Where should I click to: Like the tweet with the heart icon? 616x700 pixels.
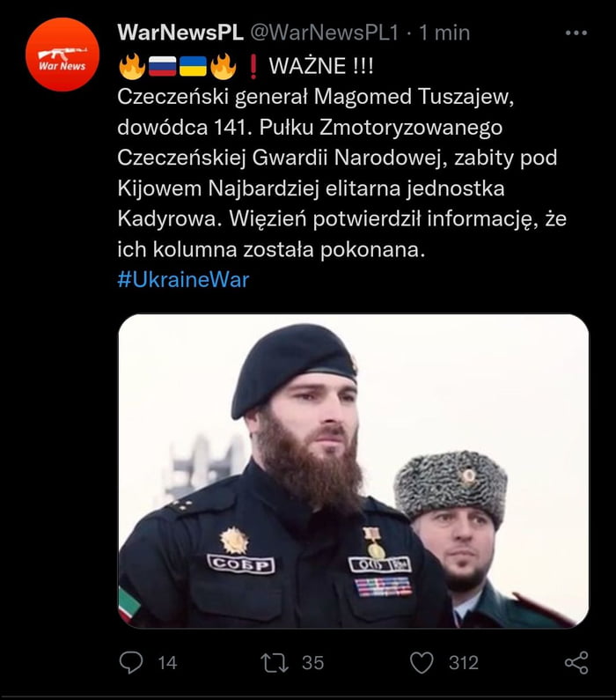[422, 662]
